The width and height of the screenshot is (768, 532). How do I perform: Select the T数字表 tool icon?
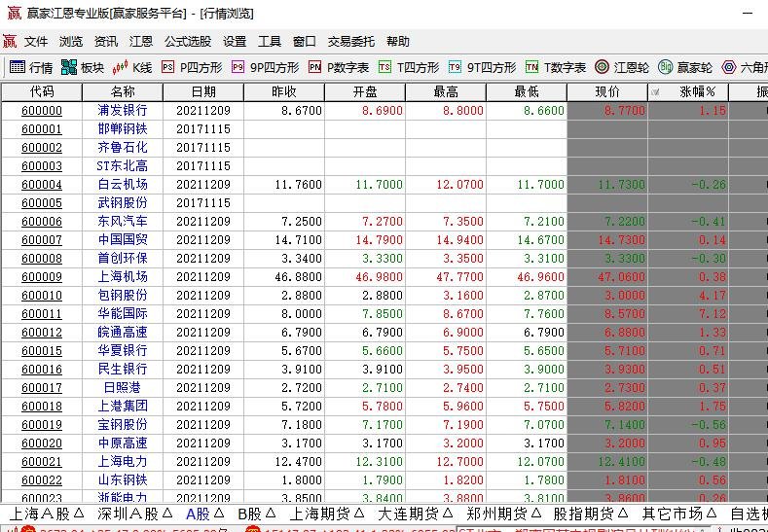[x=531, y=67]
